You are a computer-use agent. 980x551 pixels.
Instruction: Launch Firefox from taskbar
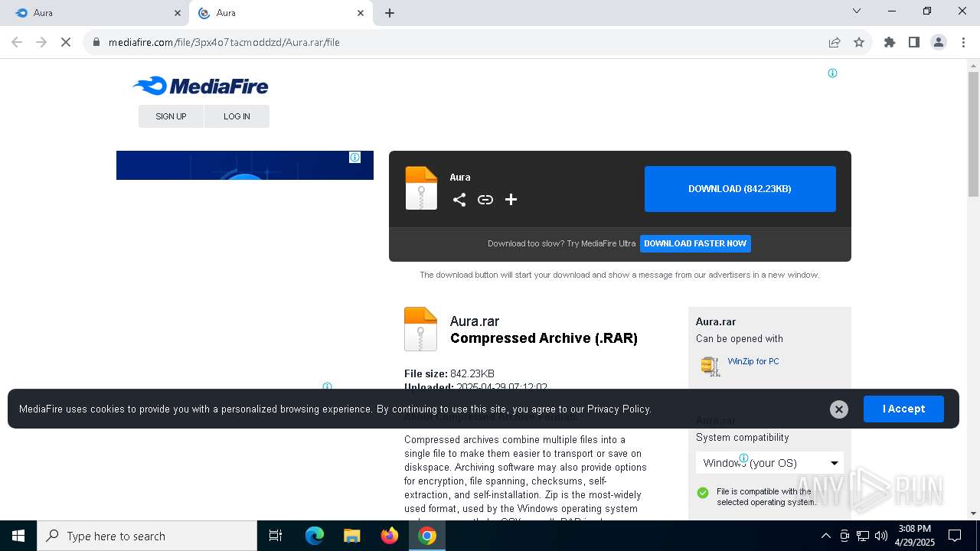tap(390, 536)
